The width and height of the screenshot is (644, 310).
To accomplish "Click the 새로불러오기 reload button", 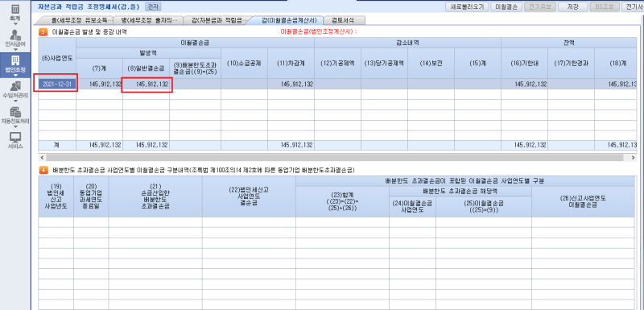I will 467,6.
